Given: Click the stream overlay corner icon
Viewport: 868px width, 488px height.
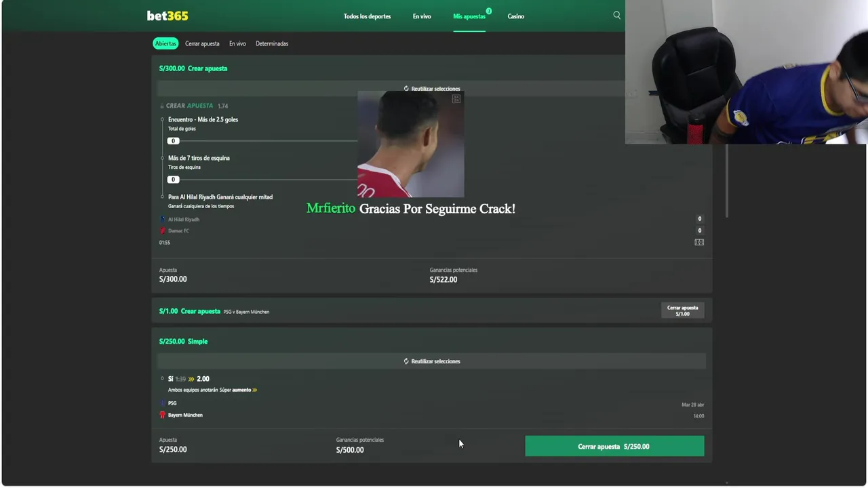Looking at the screenshot, I should 456,99.
